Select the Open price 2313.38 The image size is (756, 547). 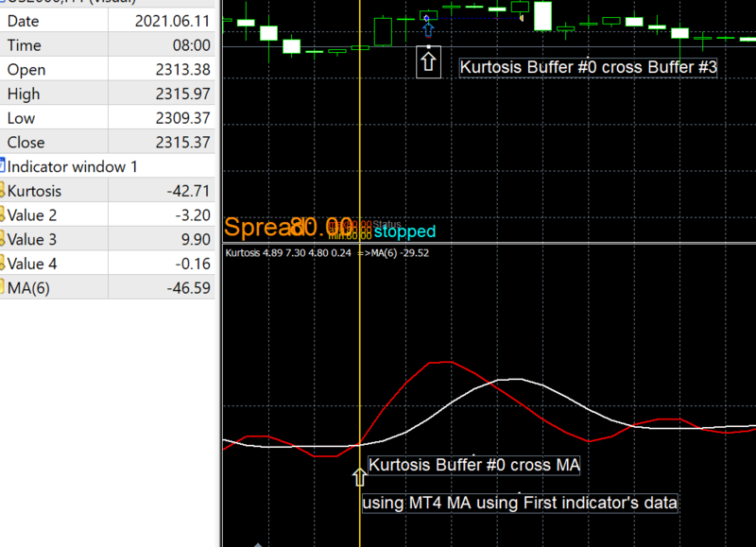click(182, 70)
